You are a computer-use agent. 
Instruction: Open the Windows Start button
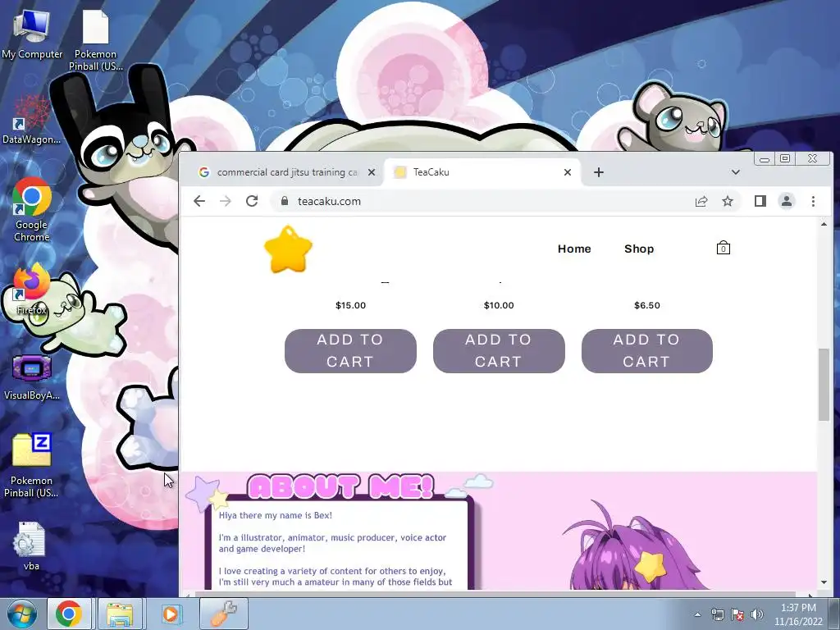click(x=21, y=614)
